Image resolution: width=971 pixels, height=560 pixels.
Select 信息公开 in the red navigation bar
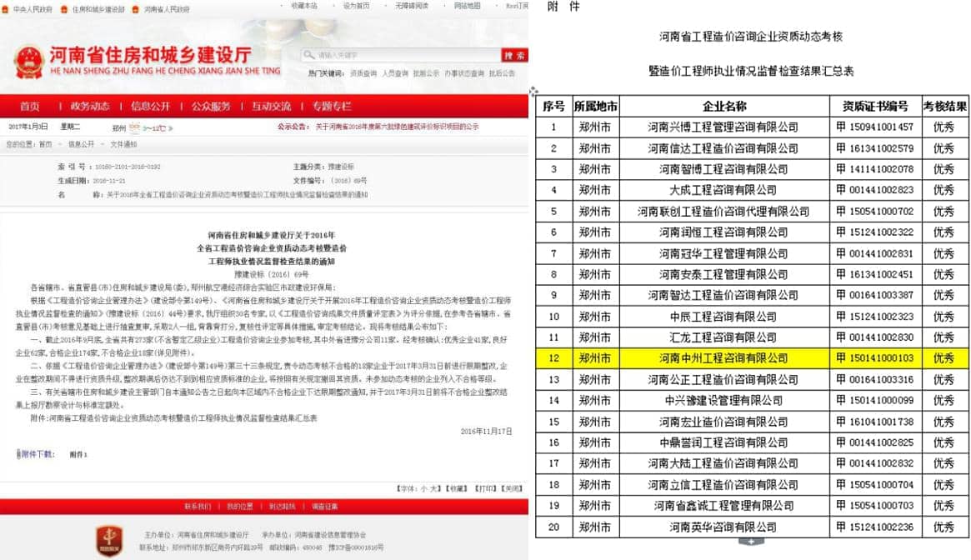[x=150, y=106]
